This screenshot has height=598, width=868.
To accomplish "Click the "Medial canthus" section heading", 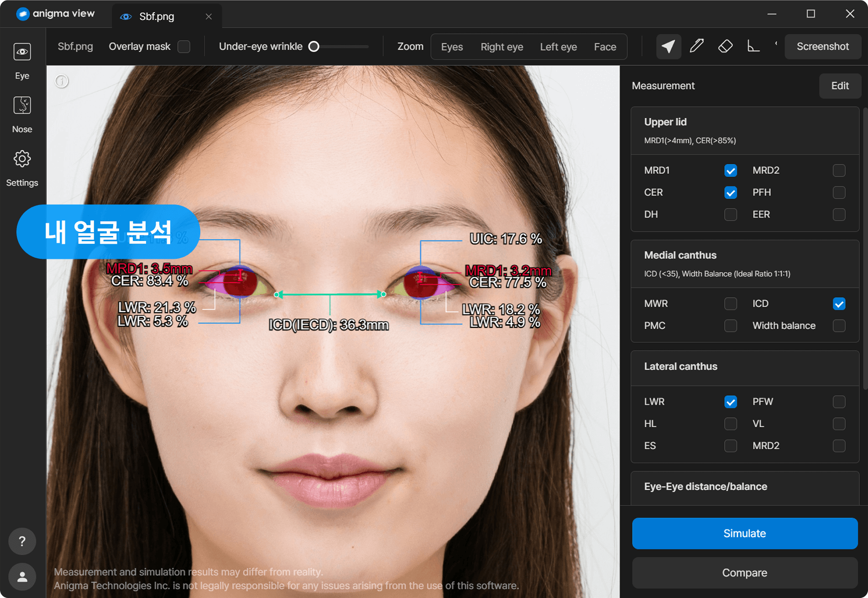I will pos(680,255).
